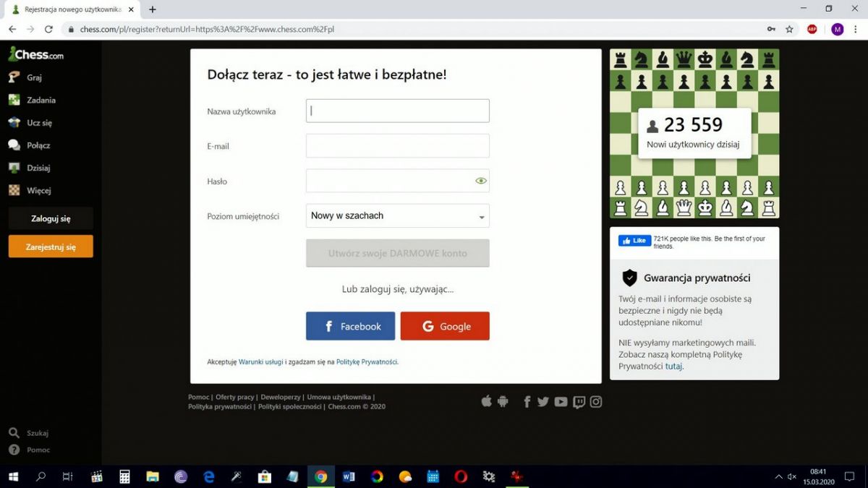Sign in with Google button
The height and width of the screenshot is (488, 868).
pyautogui.click(x=445, y=326)
